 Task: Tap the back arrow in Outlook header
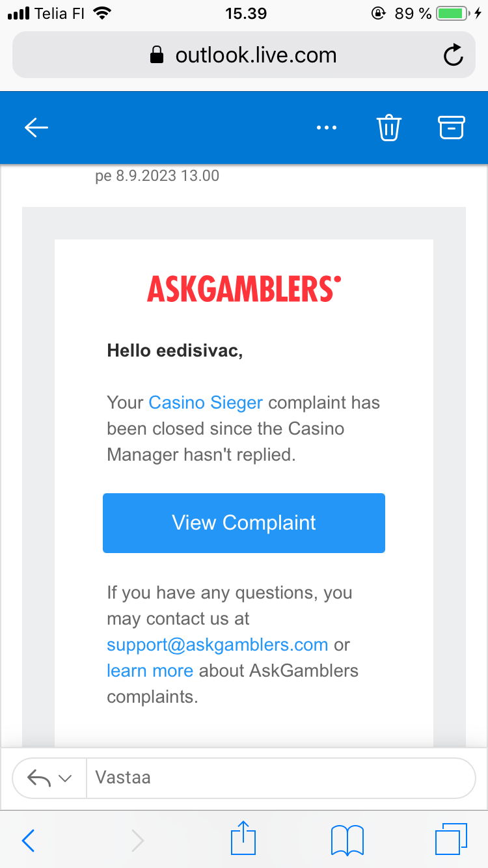coord(36,128)
